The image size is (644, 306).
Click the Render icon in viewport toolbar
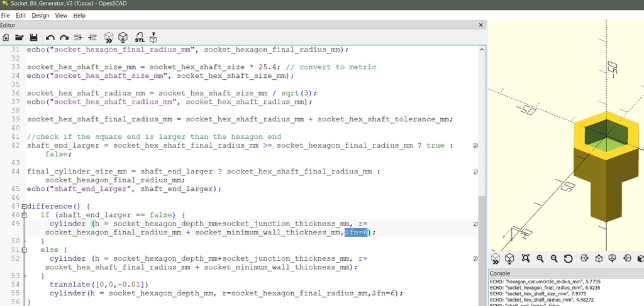point(509,258)
